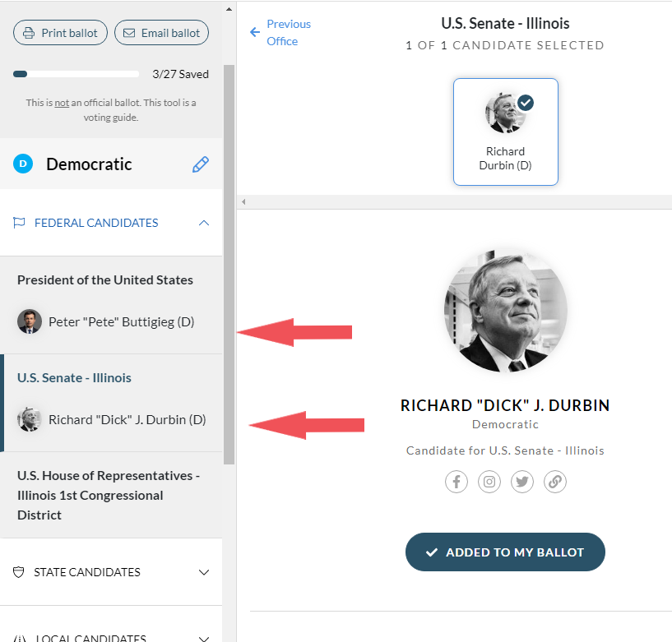Click the federal candidates flag icon

point(19,223)
